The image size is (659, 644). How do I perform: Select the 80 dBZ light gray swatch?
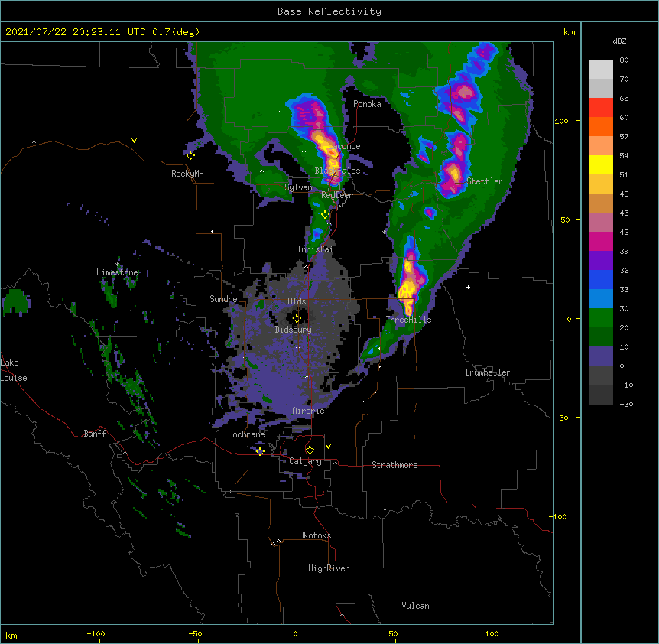pos(601,70)
